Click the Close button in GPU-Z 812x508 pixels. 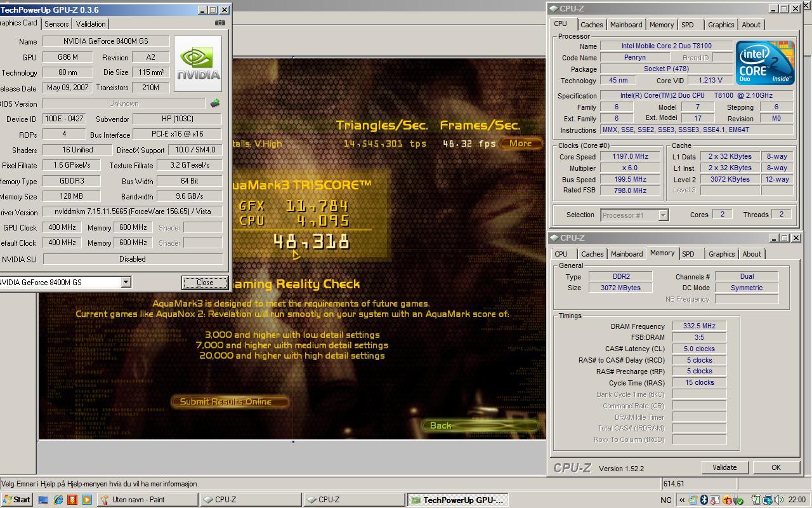tap(205, 283)
